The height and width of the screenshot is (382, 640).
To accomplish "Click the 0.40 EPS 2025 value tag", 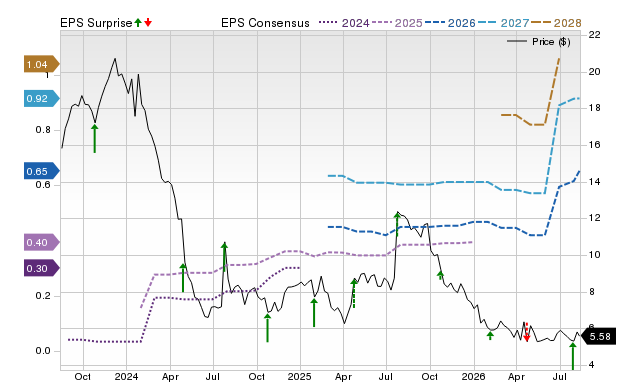I will tap(42, 242).
